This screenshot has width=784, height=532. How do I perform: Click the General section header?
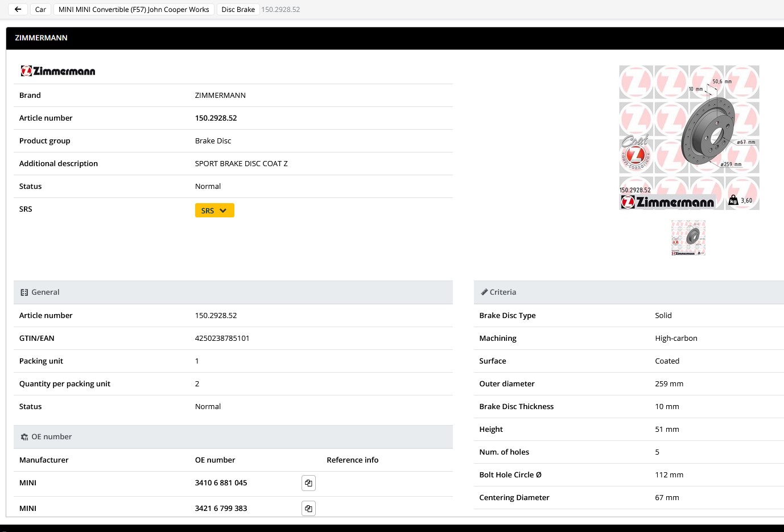click(x=233, y=292)
